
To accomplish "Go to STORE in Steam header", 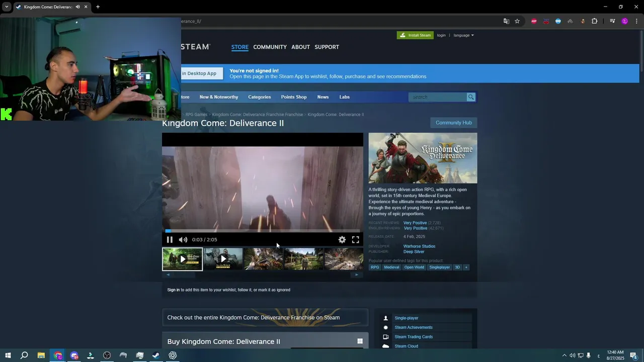I will pos(240,47).
